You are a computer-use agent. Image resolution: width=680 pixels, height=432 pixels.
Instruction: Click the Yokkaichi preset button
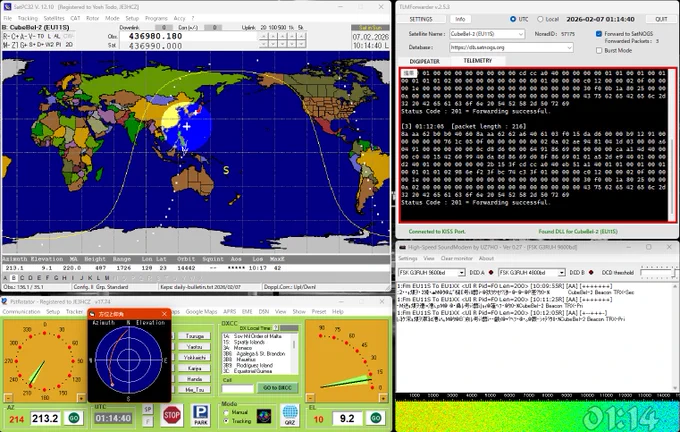click(194, 357)
